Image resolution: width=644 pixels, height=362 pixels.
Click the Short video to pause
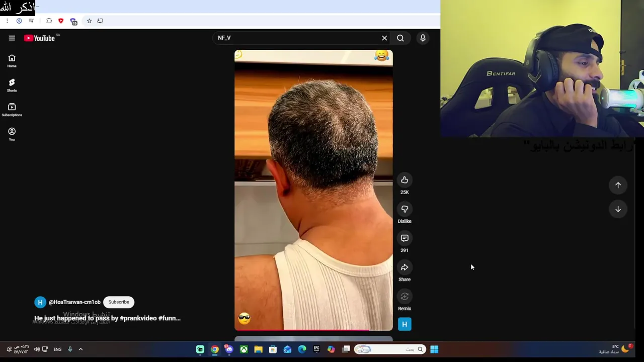(x=313, y=190)
